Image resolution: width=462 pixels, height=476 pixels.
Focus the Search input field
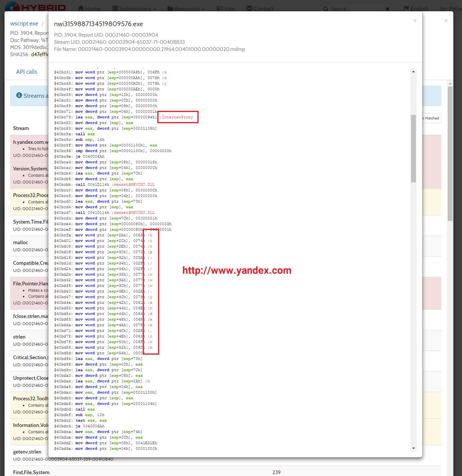[356, 9]
